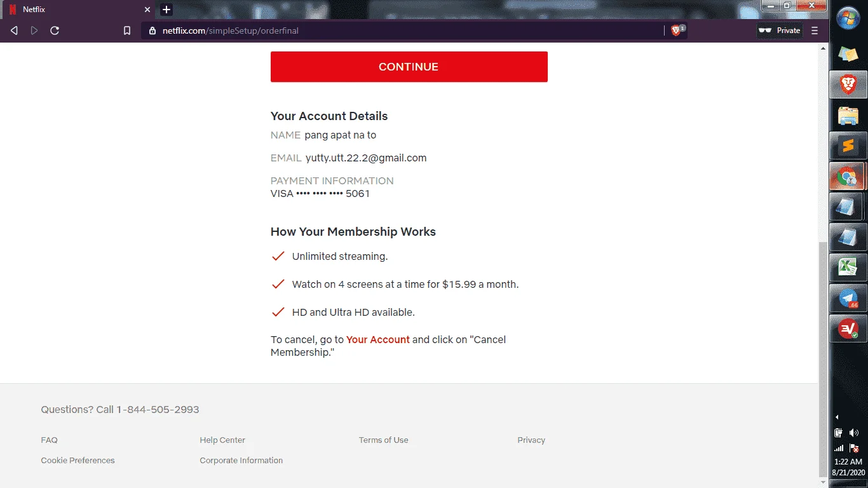Open the Brave hamburger main menu
Viewport: 868px width, 488px height.
815,30
